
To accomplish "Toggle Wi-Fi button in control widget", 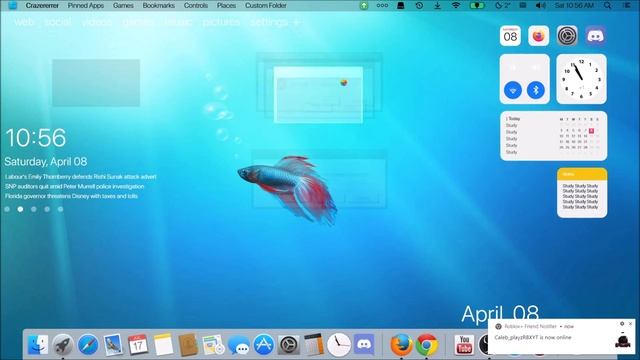I will click(513, 90).
